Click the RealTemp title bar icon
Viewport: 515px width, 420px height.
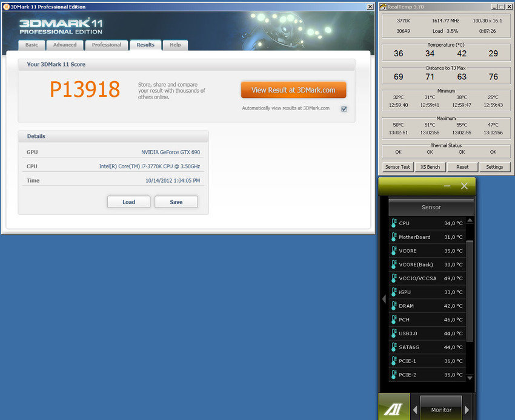point(383,7)
